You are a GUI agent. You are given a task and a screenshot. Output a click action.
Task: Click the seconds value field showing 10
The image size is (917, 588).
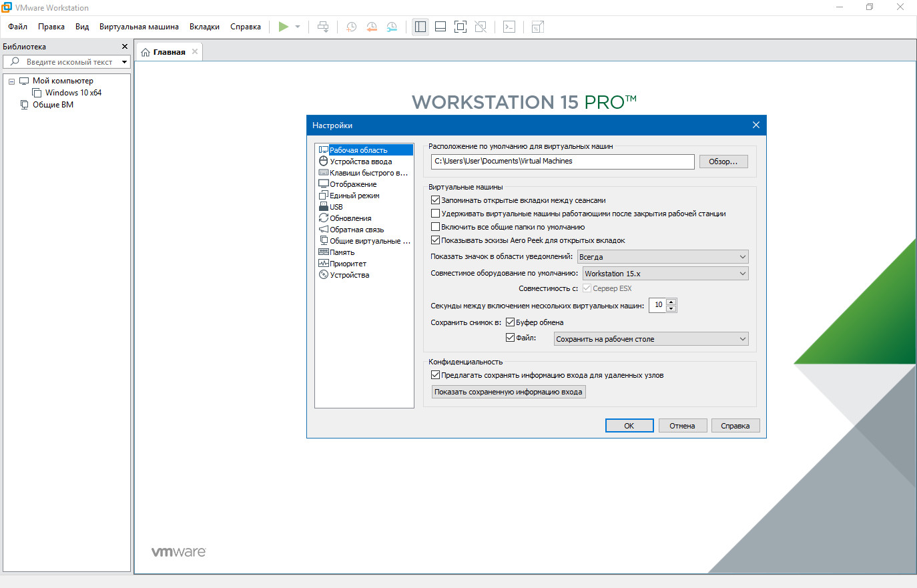(658, 305)
